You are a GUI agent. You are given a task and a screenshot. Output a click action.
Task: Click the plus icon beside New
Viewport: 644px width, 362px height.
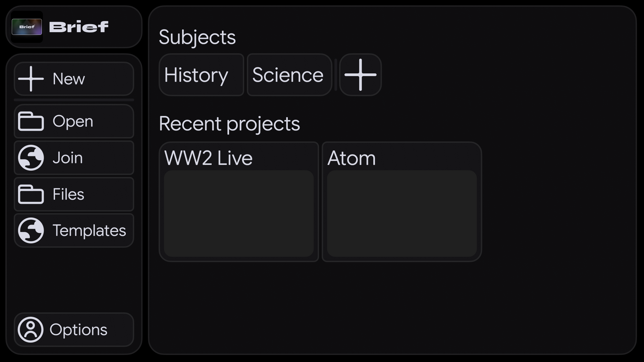(31, 79)
